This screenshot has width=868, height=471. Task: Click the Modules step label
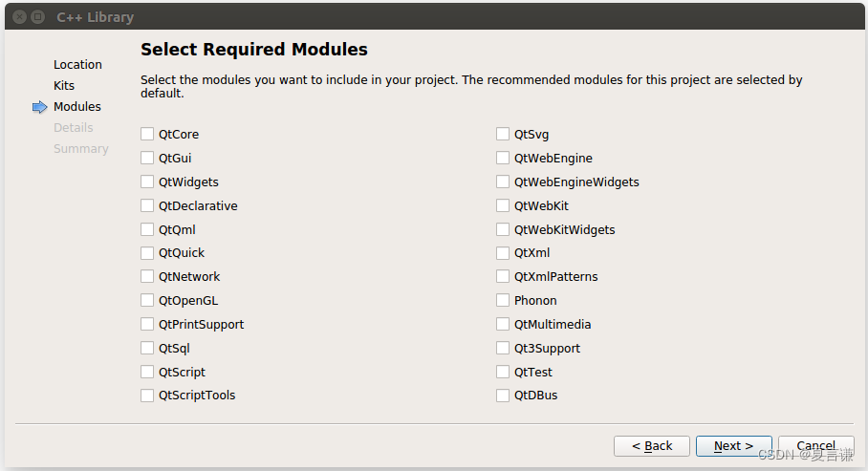pos(76,107)
